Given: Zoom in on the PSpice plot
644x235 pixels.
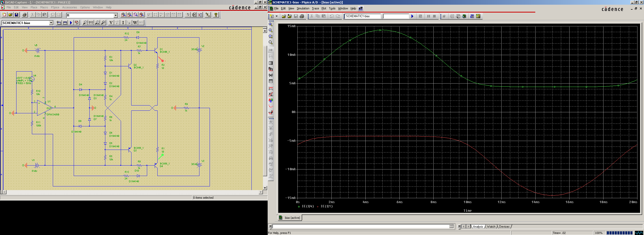Looking at the screenshot, I should [x=271, y=25].
